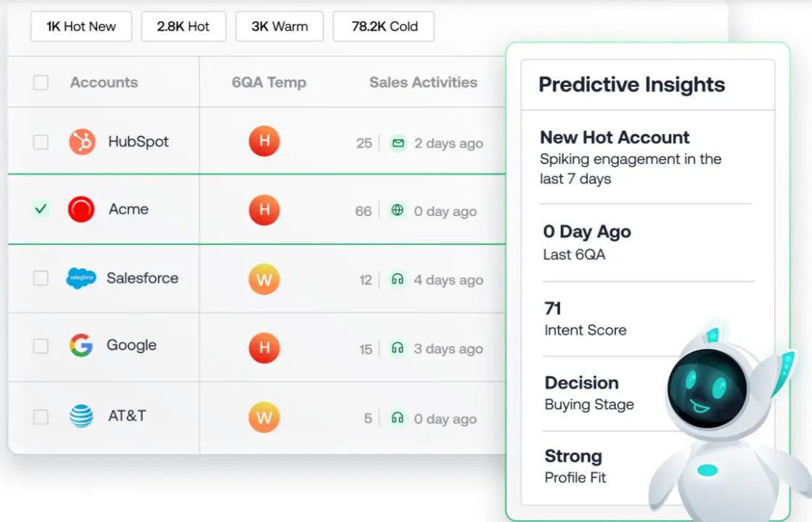Viewport: 812px width, 522px height.
Task: Open the globe activity icon on Acme's row
Action: coord(398,211)
